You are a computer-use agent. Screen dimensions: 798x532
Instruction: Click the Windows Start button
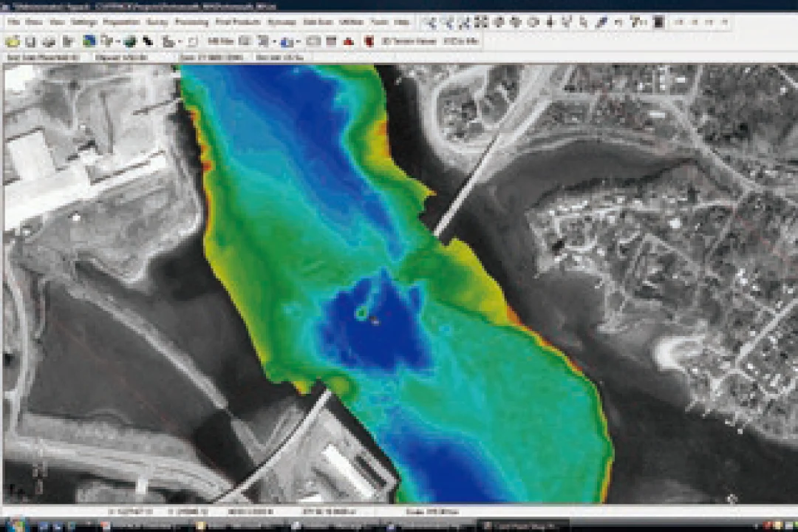click(10, 525)
